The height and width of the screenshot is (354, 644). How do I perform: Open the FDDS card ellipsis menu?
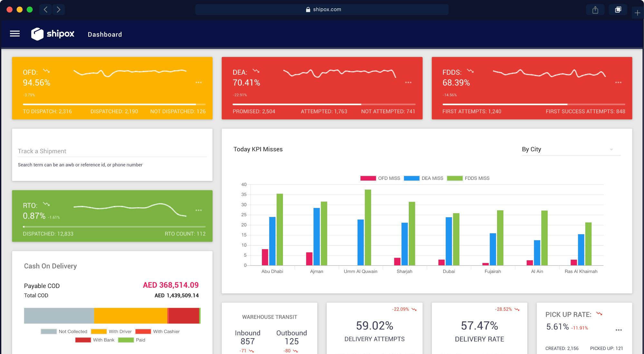point(618,83)
